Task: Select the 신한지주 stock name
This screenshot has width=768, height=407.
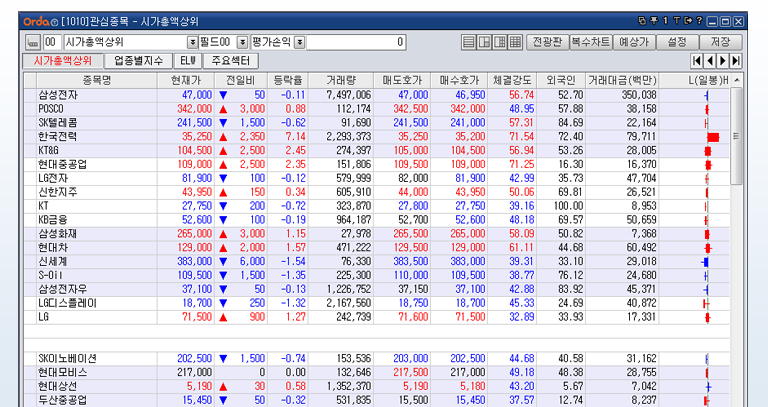Action: [58, 192]
